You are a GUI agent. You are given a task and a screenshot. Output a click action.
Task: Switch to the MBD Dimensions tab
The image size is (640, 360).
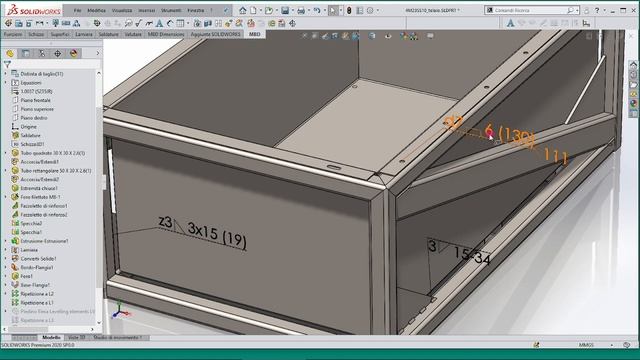[166, 35]
